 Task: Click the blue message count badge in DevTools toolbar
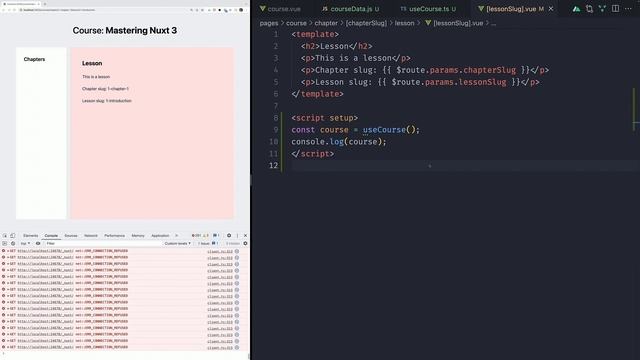point(216,236)
